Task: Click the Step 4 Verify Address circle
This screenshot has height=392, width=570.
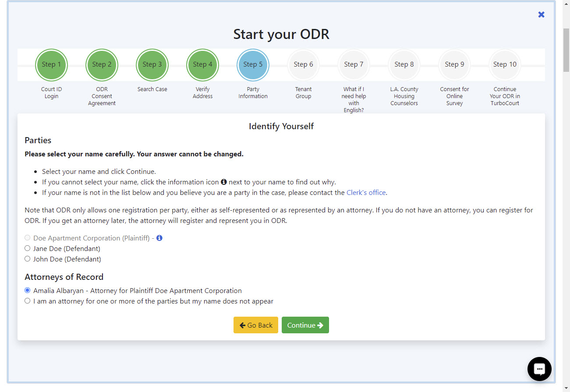Action: (x=202, y=64)
